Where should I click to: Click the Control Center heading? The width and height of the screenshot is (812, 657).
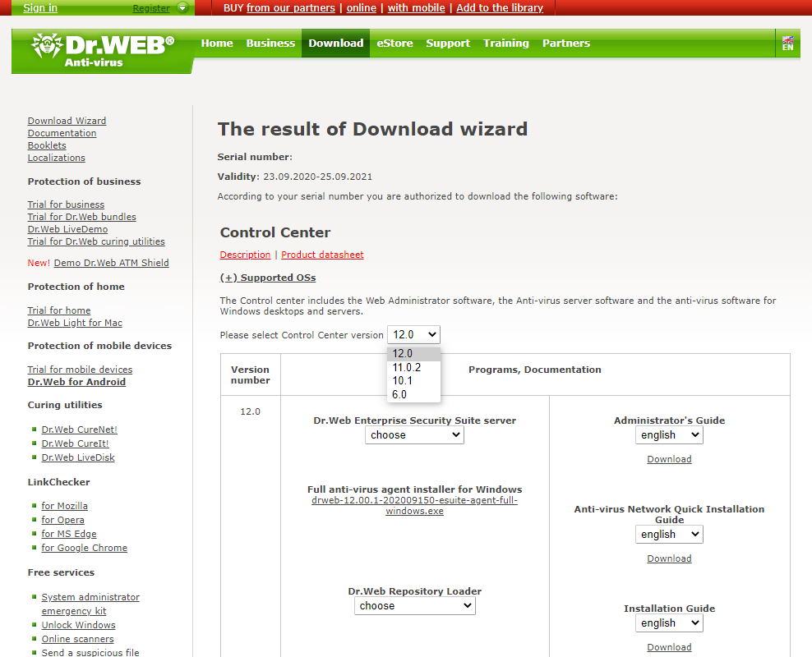click(275, 232)
